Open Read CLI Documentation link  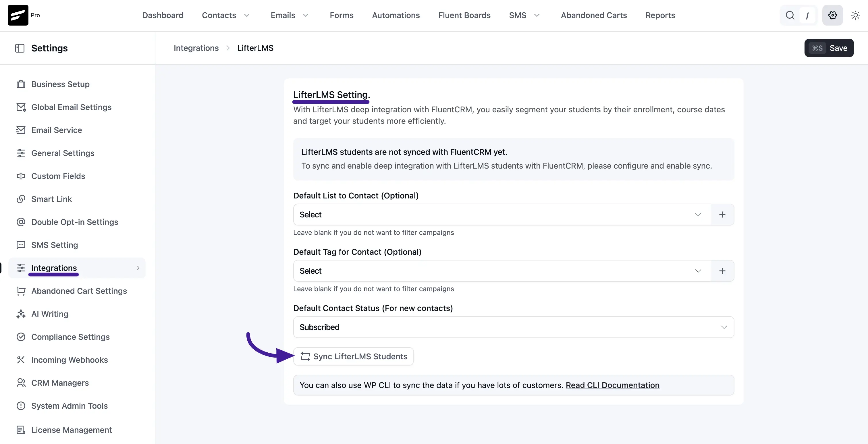[x=612, y=385]
